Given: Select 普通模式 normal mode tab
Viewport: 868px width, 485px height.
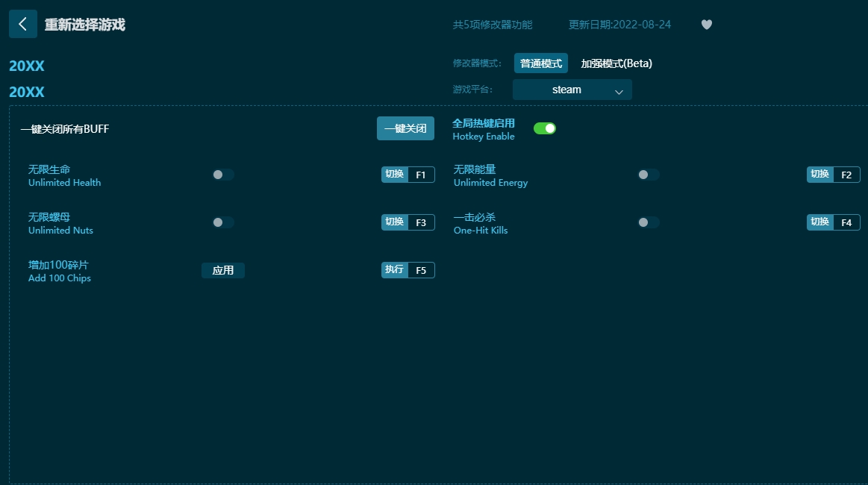Looking at the screenshot, I should [541, 63].
